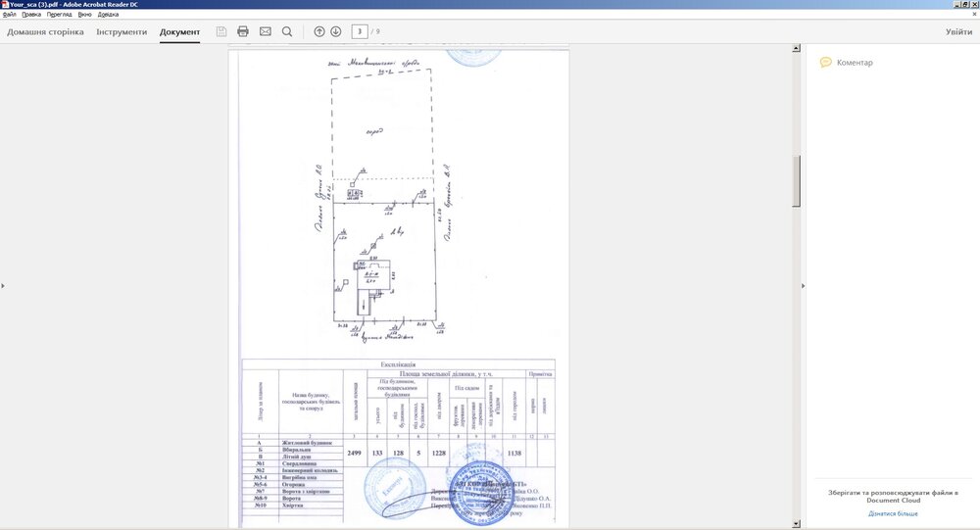This screenshot has width=980, height=530.
Task: Go to previous page arrow
Action: click(x=319, y=31)
